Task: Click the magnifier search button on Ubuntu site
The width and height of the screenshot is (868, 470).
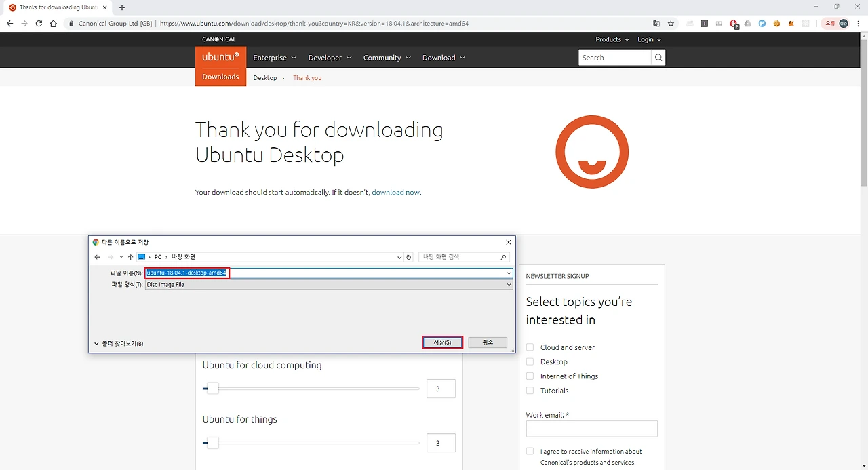Action: (x=658, y=58)
